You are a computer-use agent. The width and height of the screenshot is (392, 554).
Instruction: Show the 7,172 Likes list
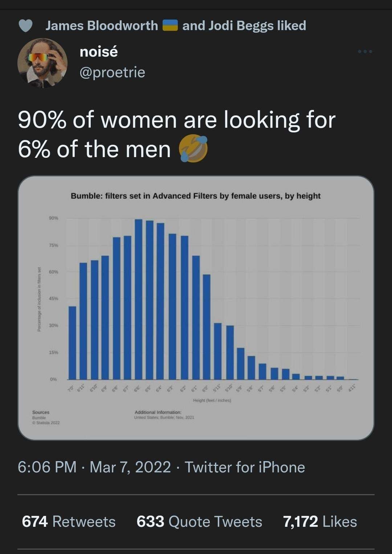pos(320,521)
